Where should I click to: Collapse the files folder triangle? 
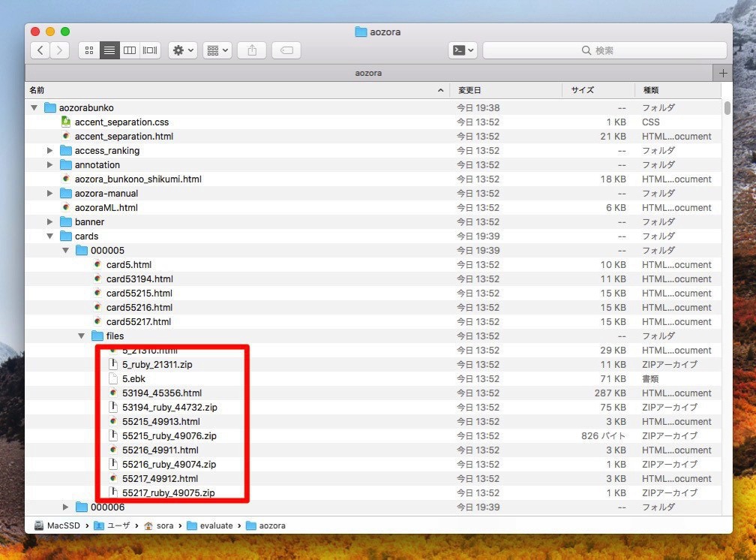pos(82,336)
